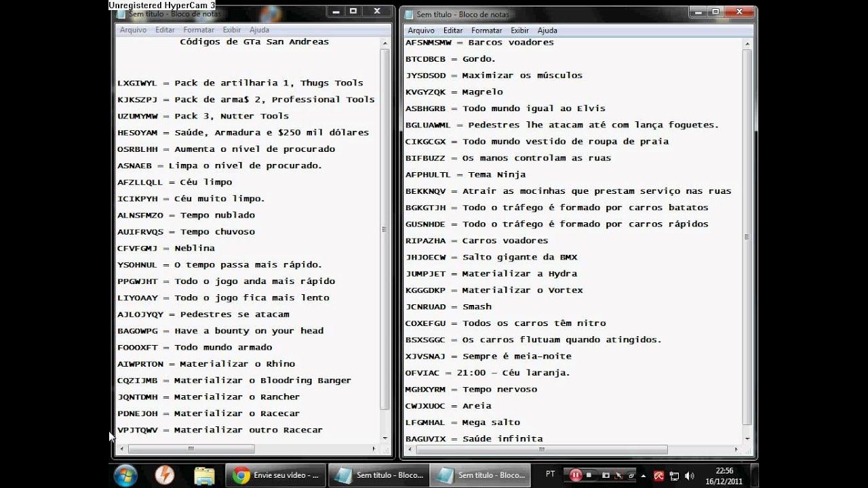Click the 'BAGOWPG = Have a bounty' line

pos(220,331)
